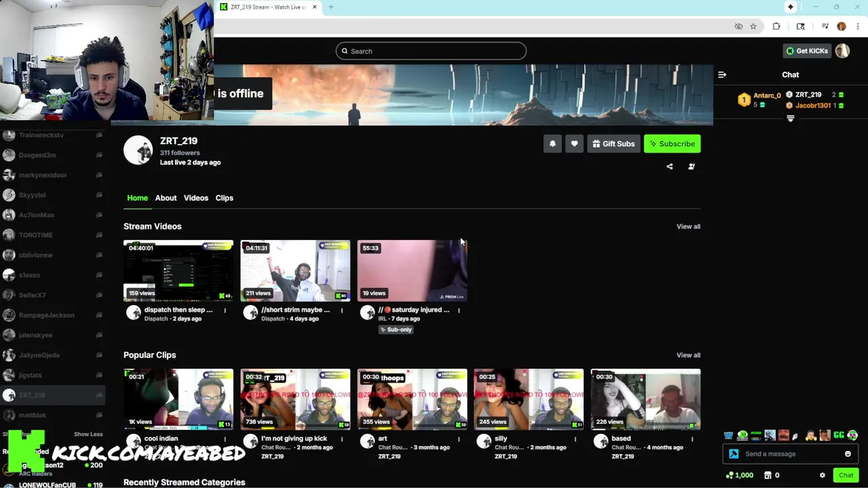Select marky next door channel in sidebar
The width and height of the screenshot is (868, 488).
coord(52,175)
